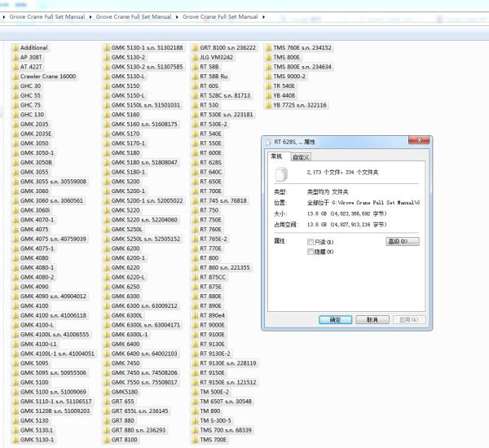Select the JLG VM3242 folder icon

coord(196,58)
